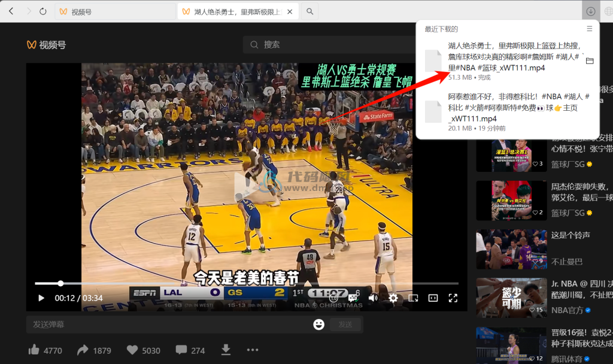Like the video with thumbs-up 4770
613x364 pixels.
click(x=45, y=350)
